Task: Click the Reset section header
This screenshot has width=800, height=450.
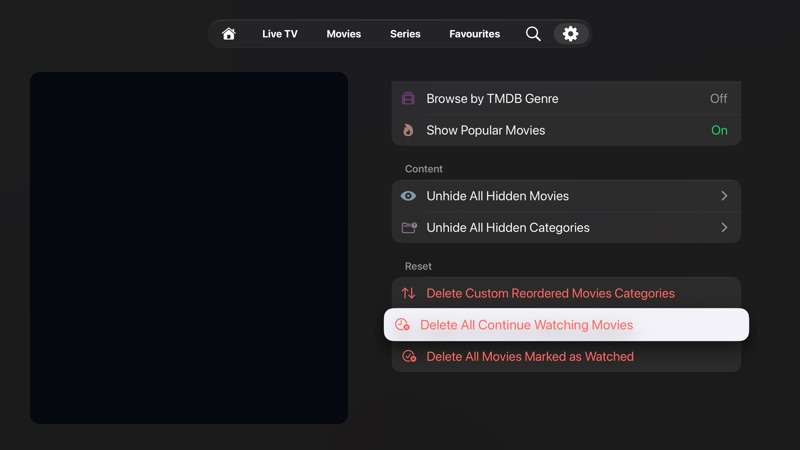Action: 418,266
